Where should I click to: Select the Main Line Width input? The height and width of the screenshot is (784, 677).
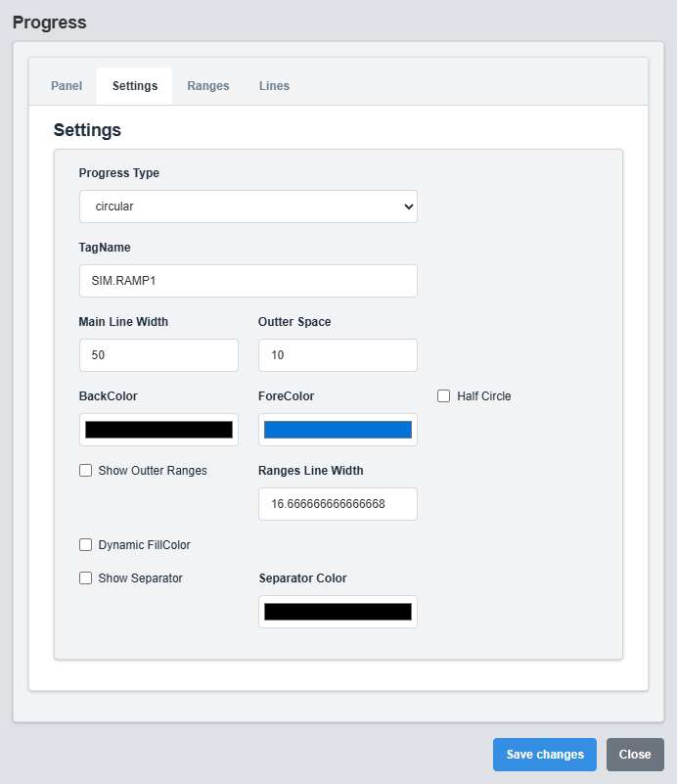coord(158,354)
